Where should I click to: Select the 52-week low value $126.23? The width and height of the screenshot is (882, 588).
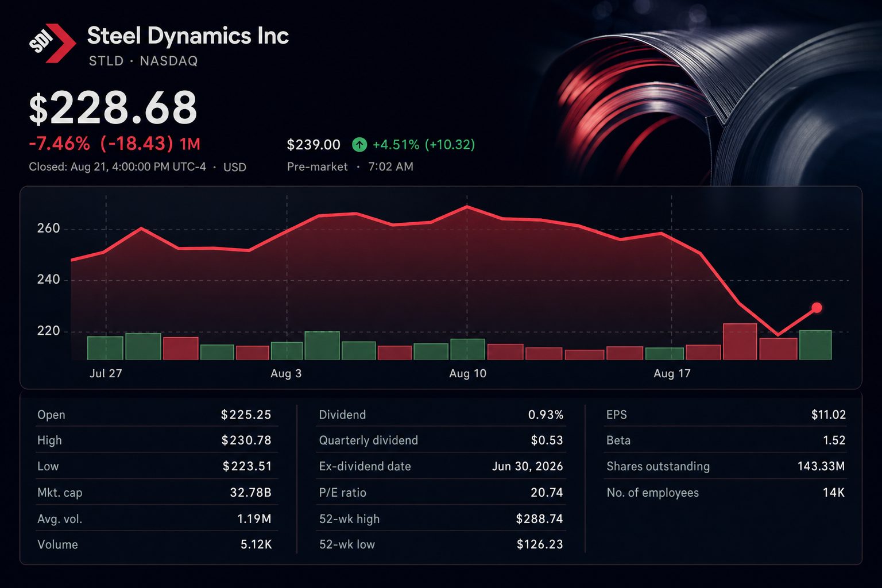click(x=540, y=544)
